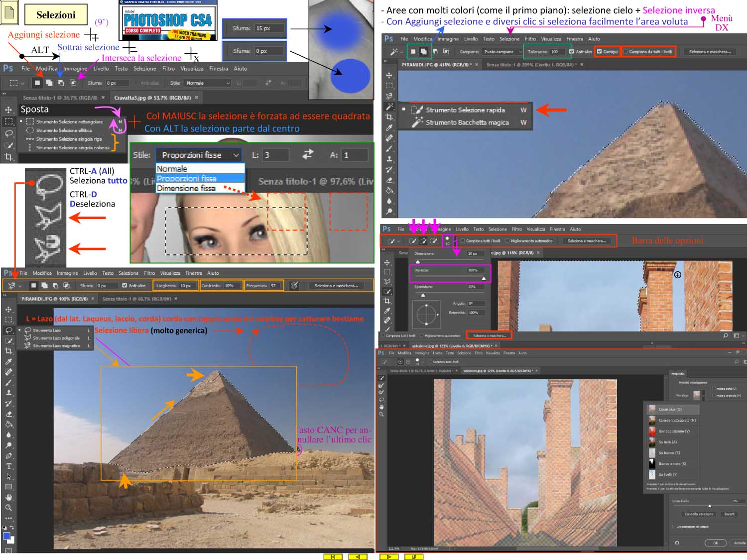Pick the Path Selection arrow tool in PIRAMIDI 100% window
Screen dimensions: 747x560
(x=8, y=476)
